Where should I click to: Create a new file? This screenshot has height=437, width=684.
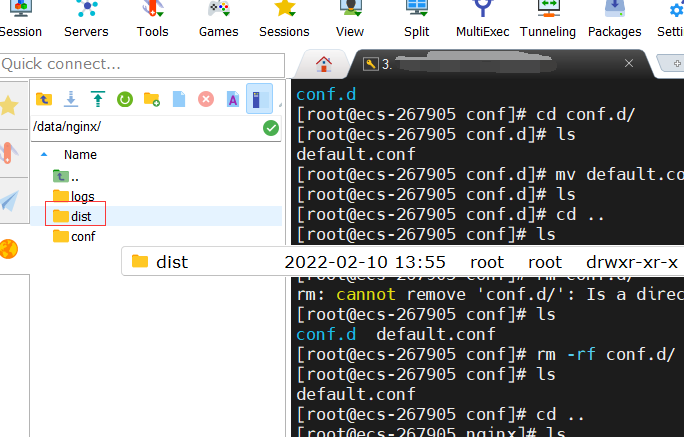click(x=179, y=99)
